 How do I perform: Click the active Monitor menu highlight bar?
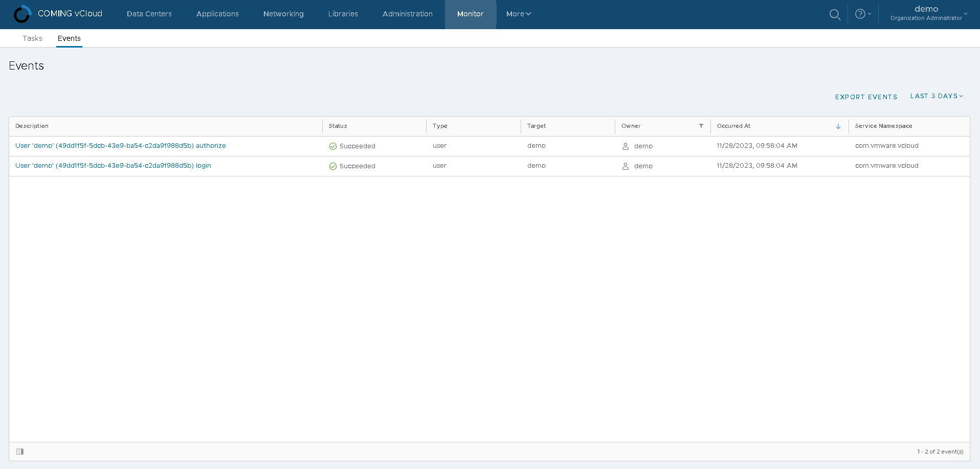click(x=470, y=14)
